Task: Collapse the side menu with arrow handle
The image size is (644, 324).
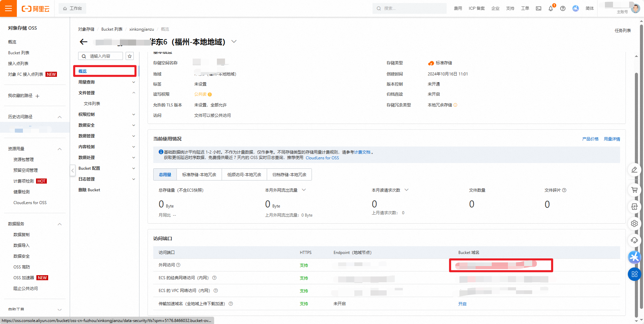Action: coord(72,170)
